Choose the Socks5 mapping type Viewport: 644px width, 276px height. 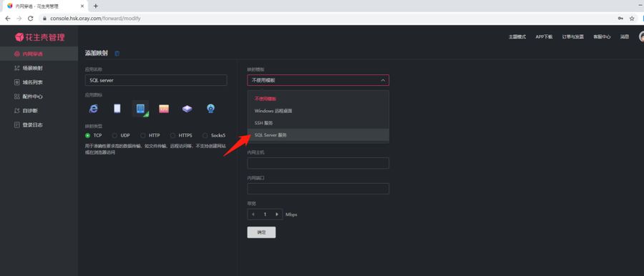pos(214,135)
